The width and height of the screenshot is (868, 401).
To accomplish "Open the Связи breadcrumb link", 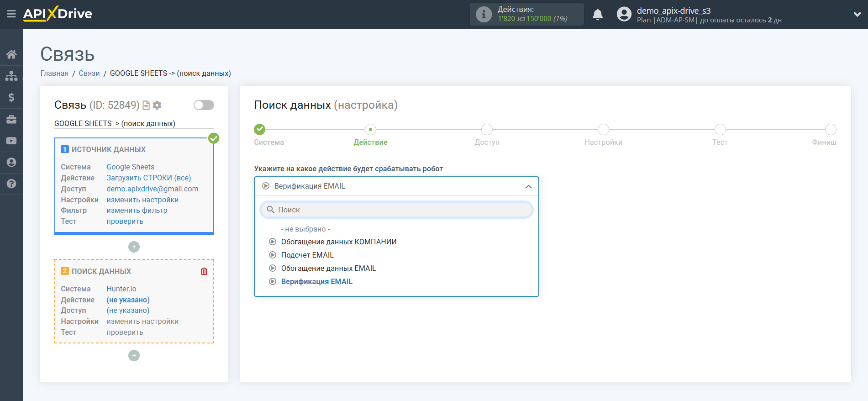I will tap(89, 73).
